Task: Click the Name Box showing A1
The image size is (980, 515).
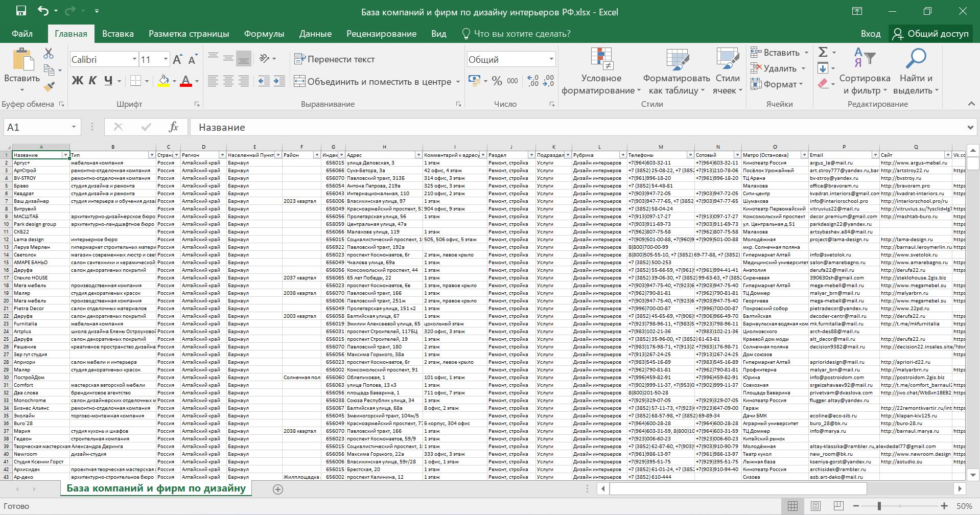Action: pos(36,127)
